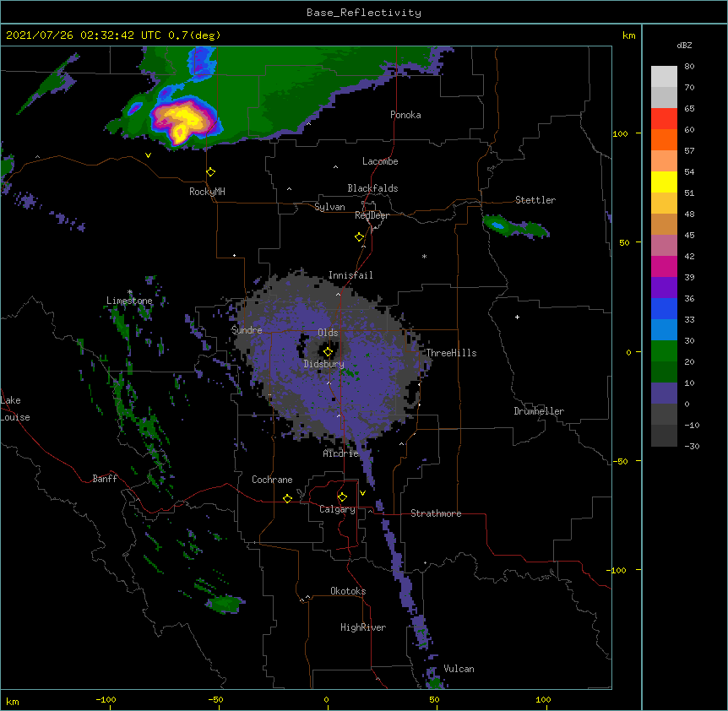Click the asterisk marker above Limestone label
This screenshot has height=711, width=728.
click(x=130, y=292)
